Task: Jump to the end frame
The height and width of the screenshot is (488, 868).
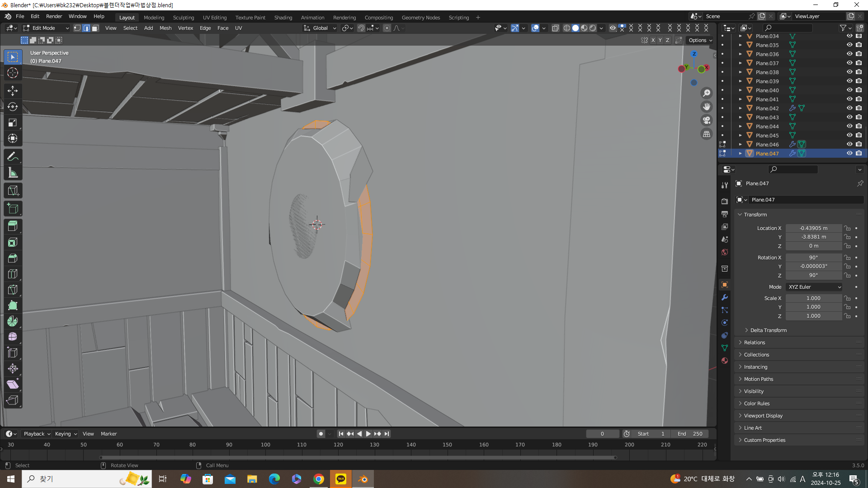Action: click(x=387, y=434)
